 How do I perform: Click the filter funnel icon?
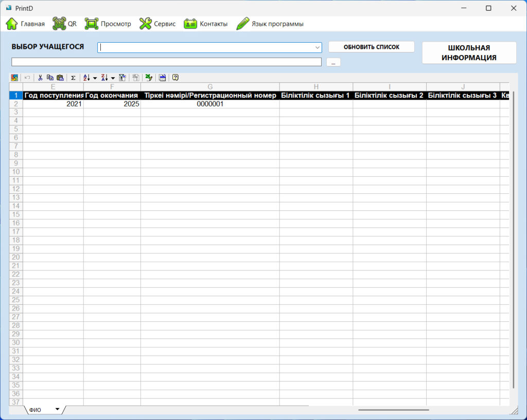122,78
